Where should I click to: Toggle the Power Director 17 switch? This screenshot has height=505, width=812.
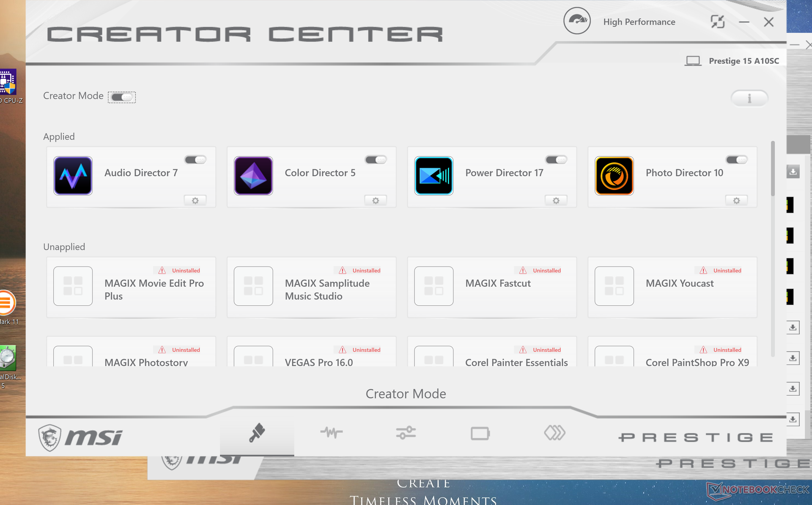pos(556,160)
